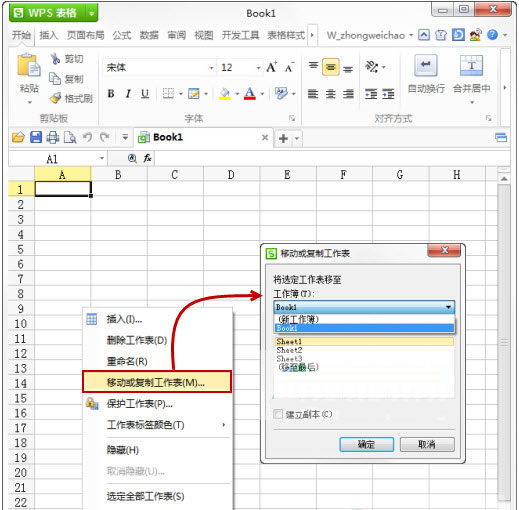This screenshot has height=510, width=519.
Task: Expand the font size dropdown showing 12
Action: coord(258,68)
